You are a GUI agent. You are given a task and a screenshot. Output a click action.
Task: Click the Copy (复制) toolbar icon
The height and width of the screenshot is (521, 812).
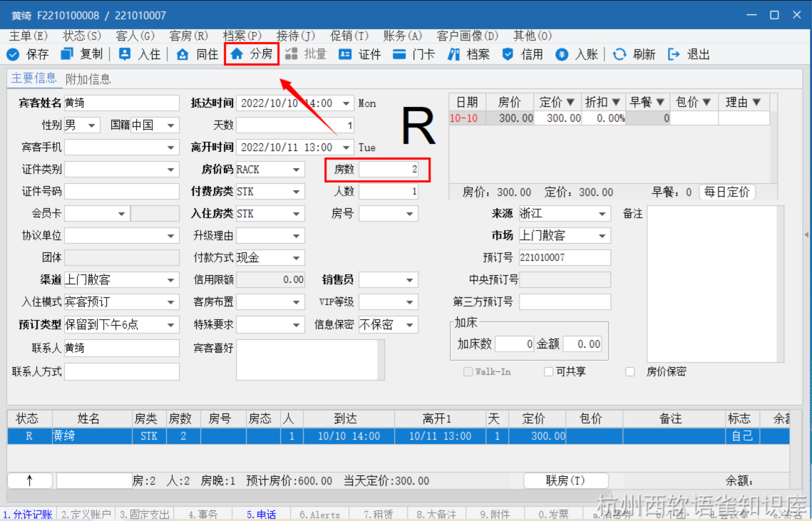pos(68,54)
